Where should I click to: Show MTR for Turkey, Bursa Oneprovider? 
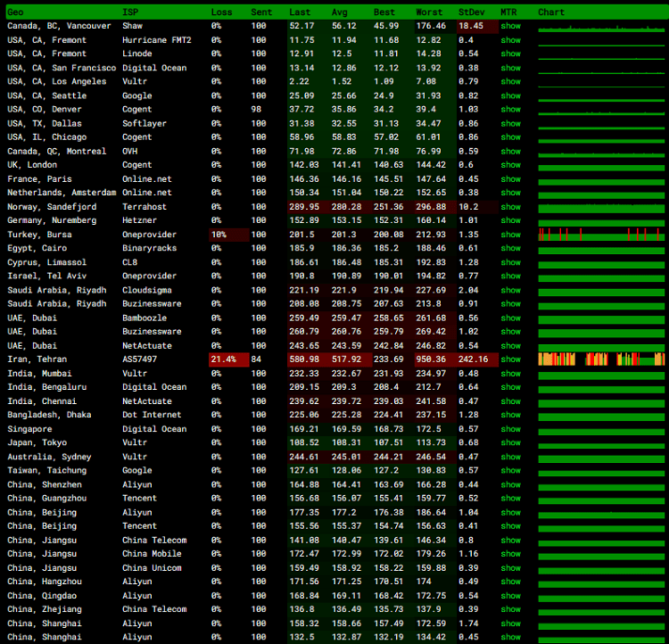click(x=511, y=235)
